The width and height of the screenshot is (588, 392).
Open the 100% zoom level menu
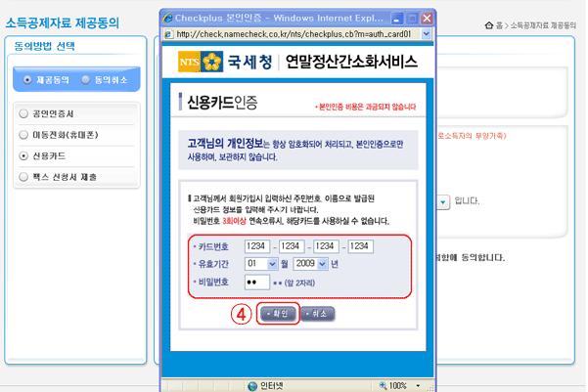click(x=418, y=385)
